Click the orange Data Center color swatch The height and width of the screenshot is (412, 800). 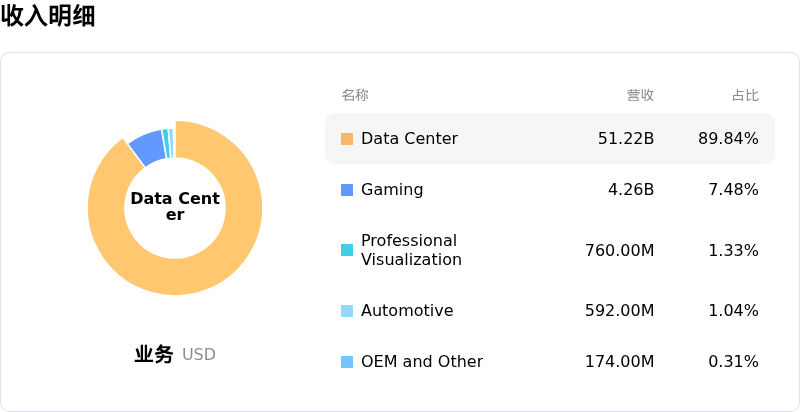tap(347, 139)
